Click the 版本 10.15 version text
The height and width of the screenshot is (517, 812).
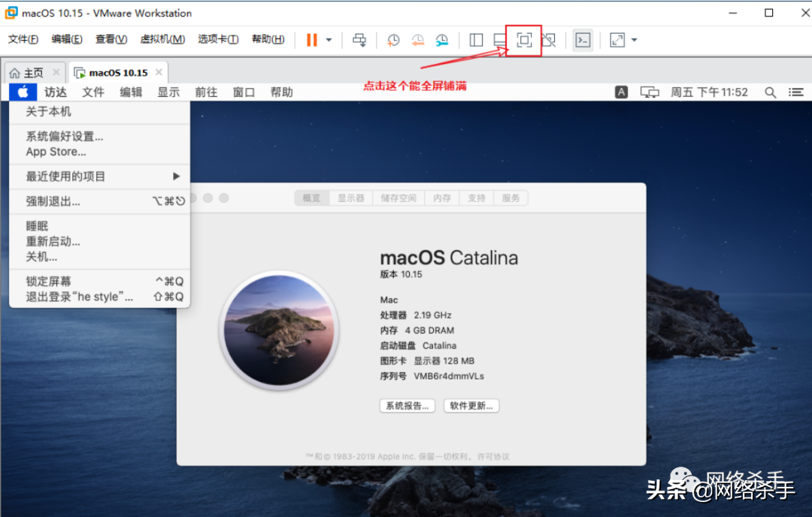[401, 274]
